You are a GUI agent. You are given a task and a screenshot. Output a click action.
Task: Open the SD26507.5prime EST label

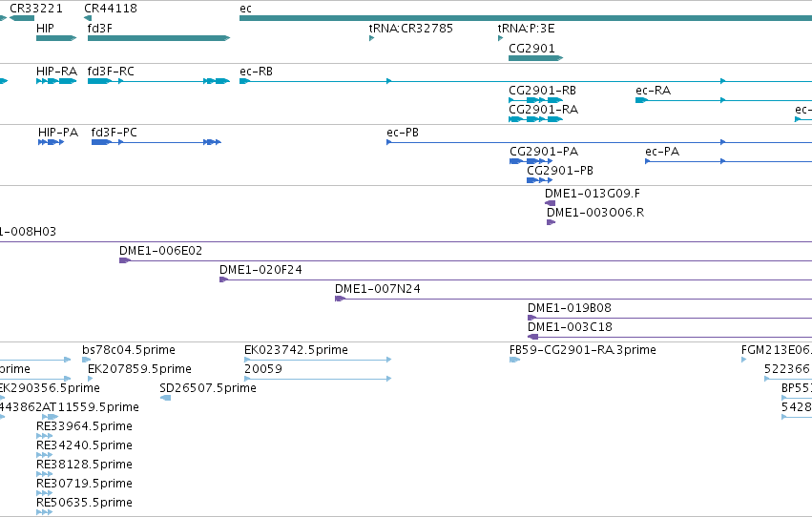(208, 388)
